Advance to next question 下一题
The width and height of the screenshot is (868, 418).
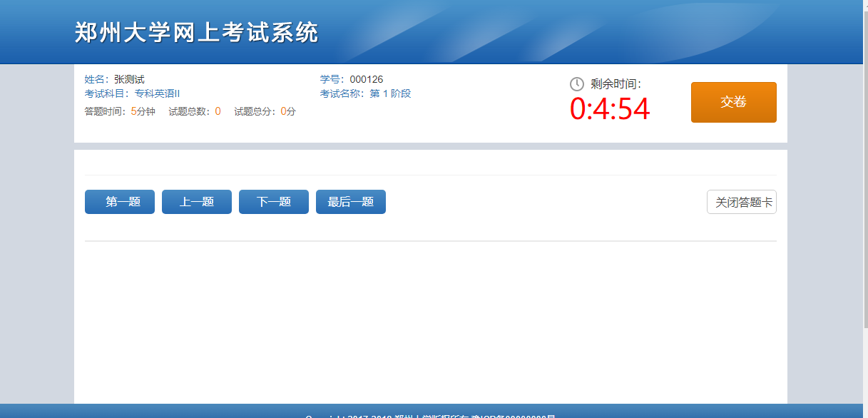coord(274,202)
